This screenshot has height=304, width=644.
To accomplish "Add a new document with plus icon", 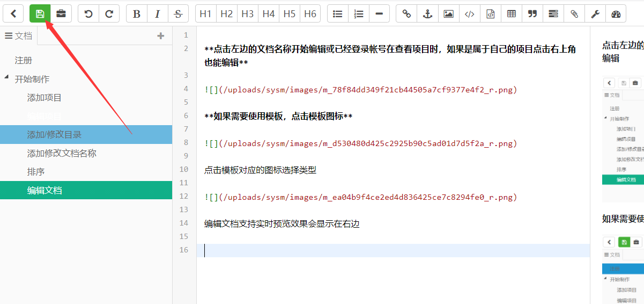I will tap(160, 36).
